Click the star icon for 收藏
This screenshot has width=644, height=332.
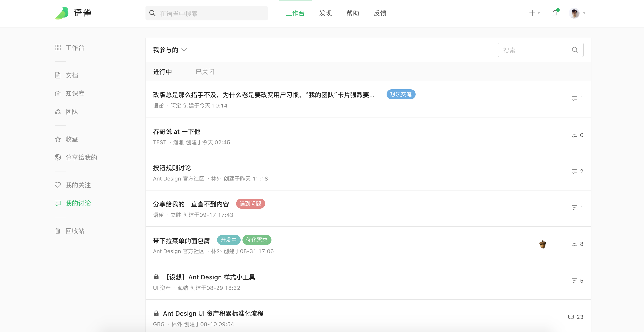(58, 139)
